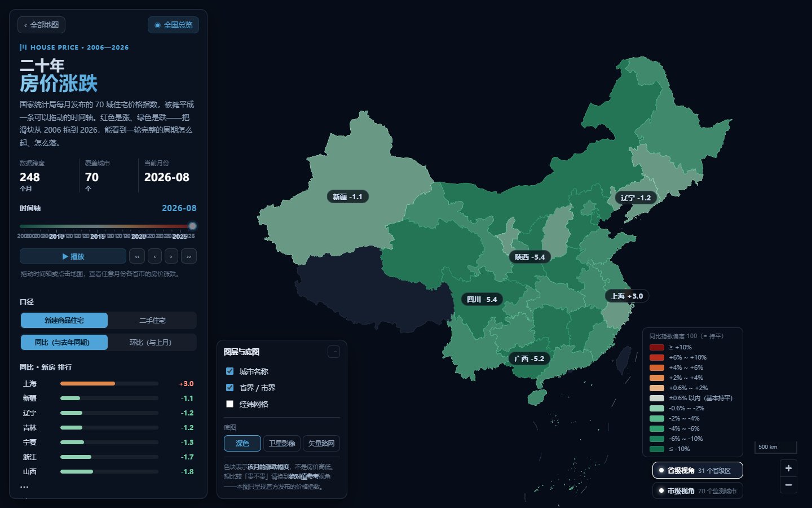Select 上海 row in ranking list
Viewport: 812px width, 508px height.
tap(108, 383)
